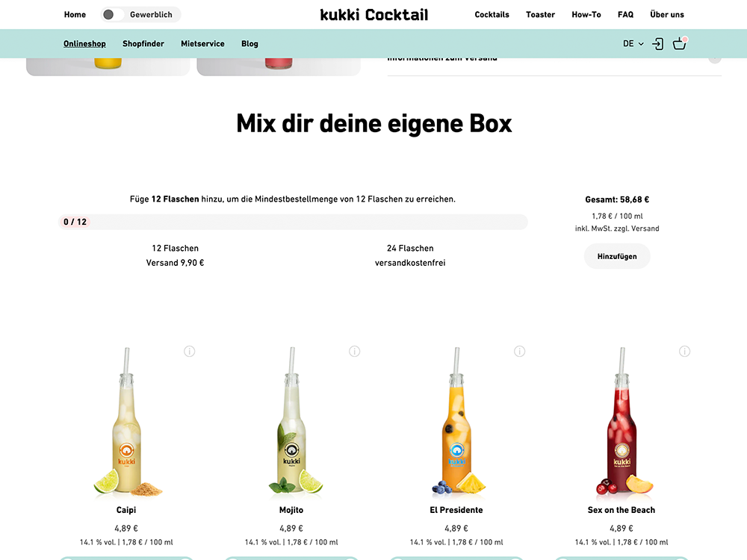Navigate to the Blog page

click(249, 44)
